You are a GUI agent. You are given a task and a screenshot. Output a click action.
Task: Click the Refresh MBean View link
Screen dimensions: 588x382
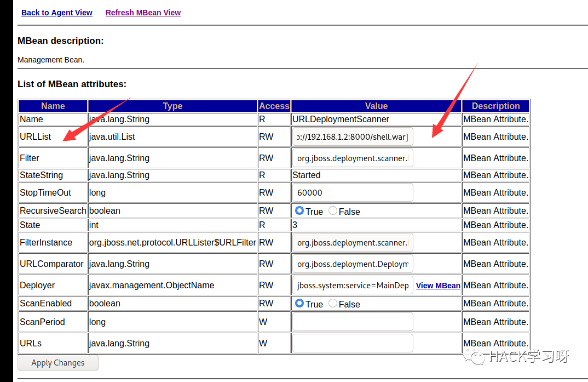143,13
